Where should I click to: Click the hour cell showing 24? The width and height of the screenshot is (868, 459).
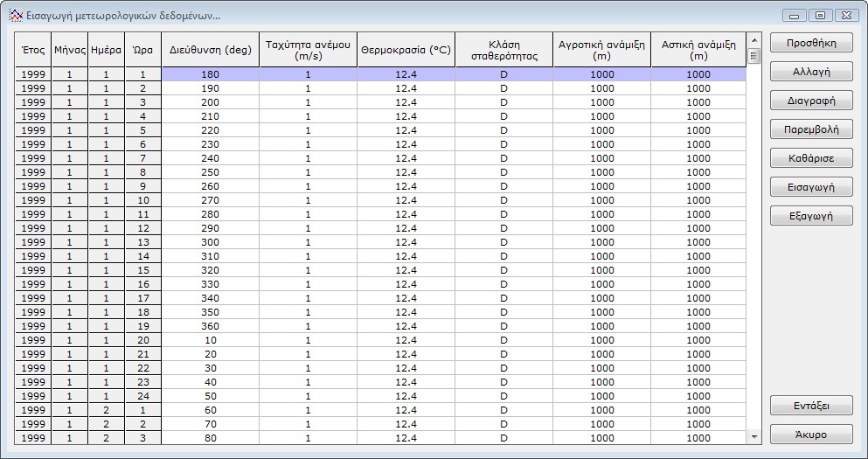143,396
